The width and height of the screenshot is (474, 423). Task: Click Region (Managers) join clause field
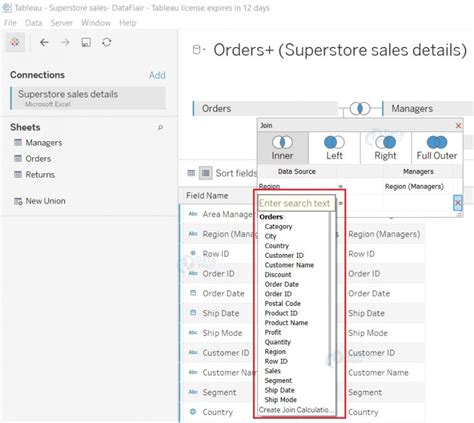414,187
